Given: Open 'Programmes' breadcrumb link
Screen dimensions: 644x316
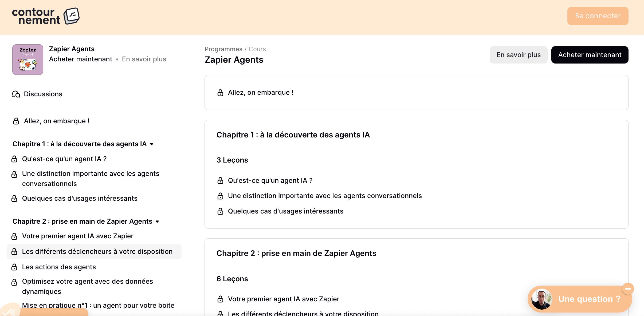Looking at the screenshot, I should coord(223,49).
